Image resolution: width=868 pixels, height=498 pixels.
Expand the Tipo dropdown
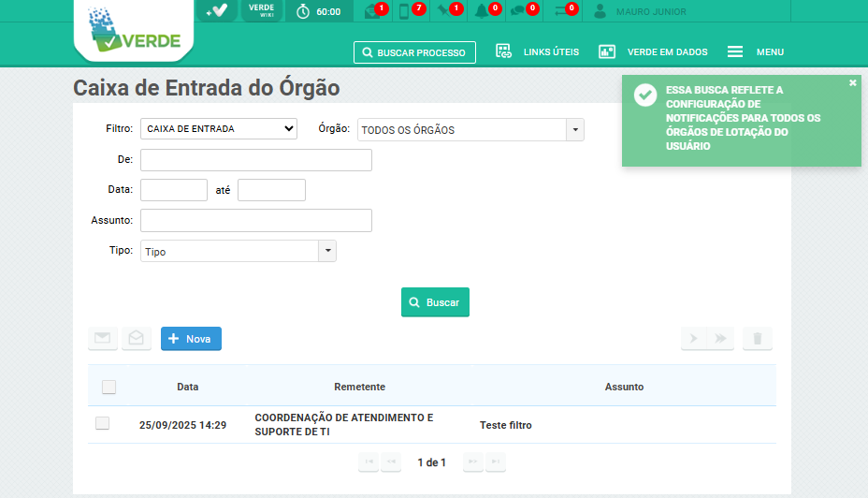238,251
